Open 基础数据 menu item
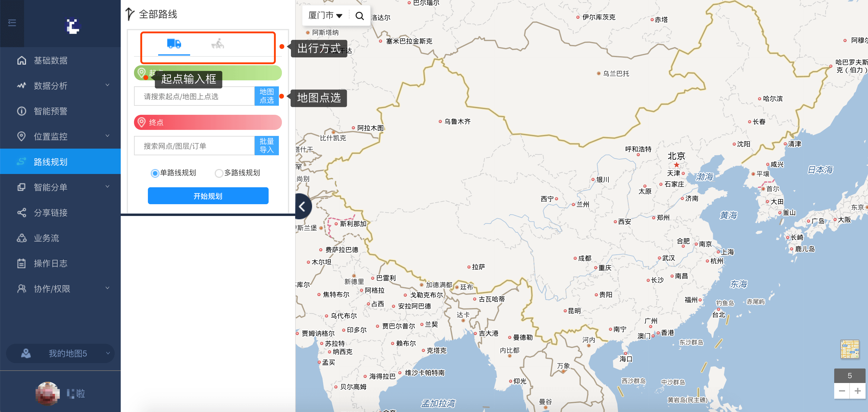868x412 pixels. click(x=60, y=60)
